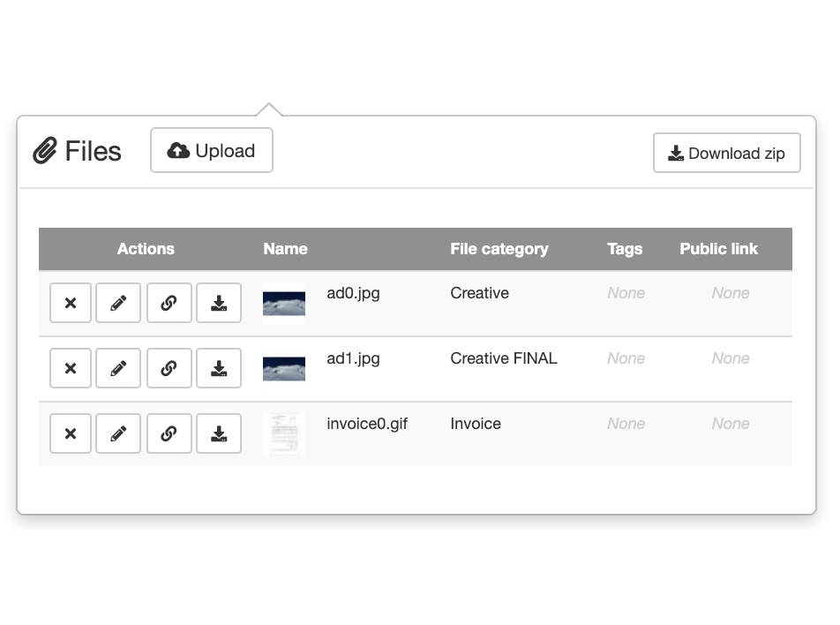Copy the link for invoice0.gif
This screenshot has width=840, height=625.
pos(169,433)
